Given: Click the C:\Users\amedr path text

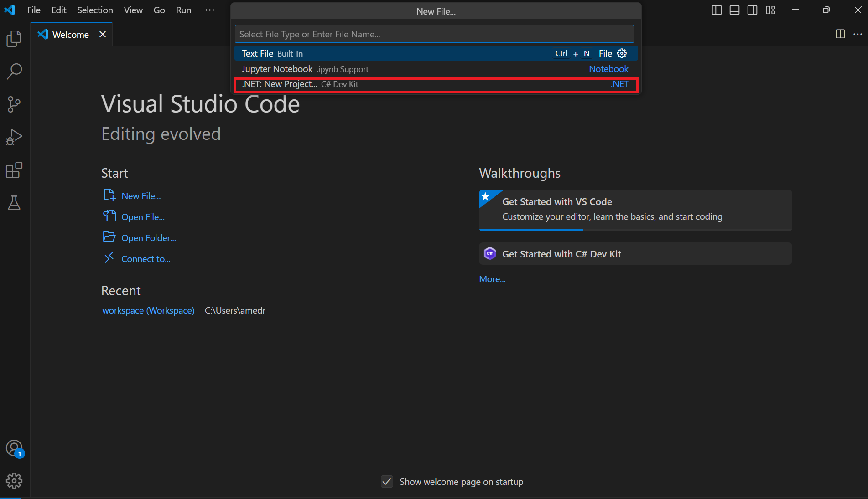Looking at the screenshot, I should (235, 310).
